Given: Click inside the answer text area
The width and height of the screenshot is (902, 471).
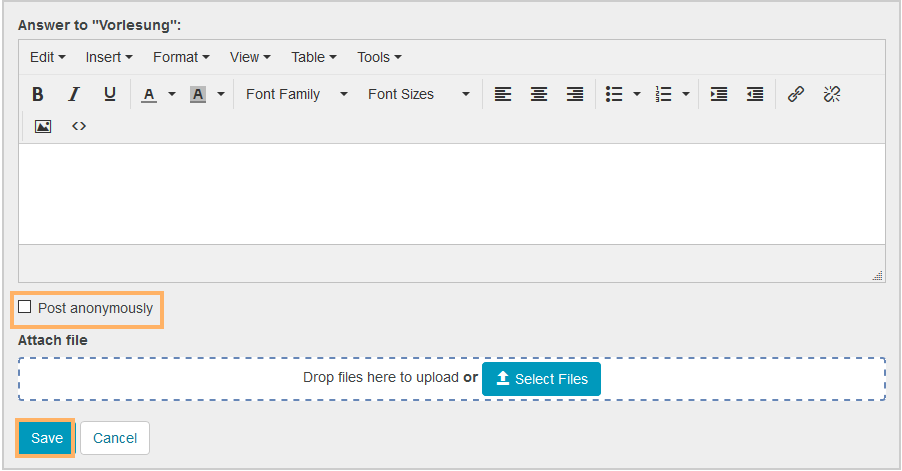Looking at the screenshot, I should (x=450, y=193).
